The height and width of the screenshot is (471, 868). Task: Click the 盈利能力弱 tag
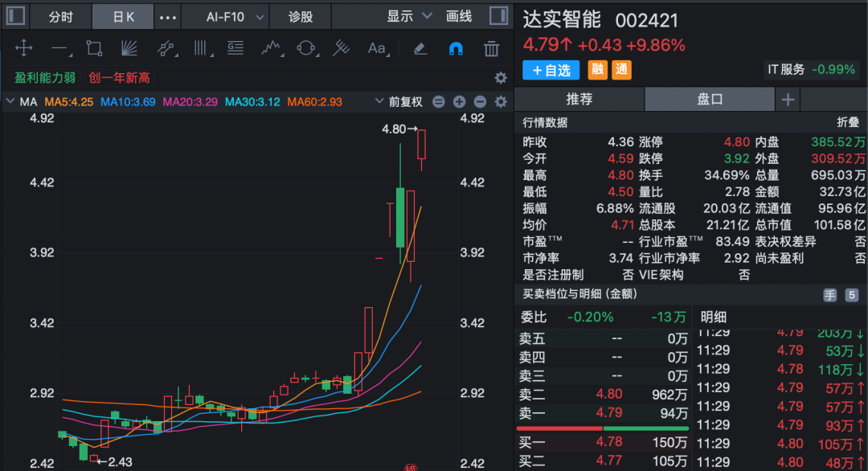(45, 77)
